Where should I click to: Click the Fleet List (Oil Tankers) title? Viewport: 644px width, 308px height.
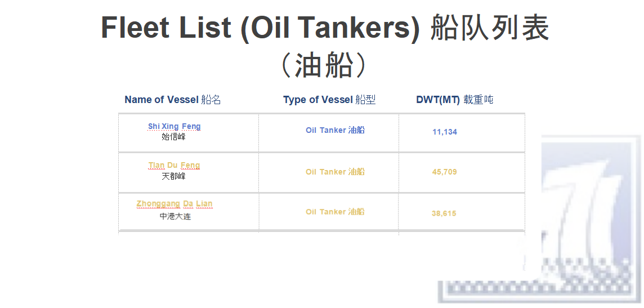click(x=261, y=28)
